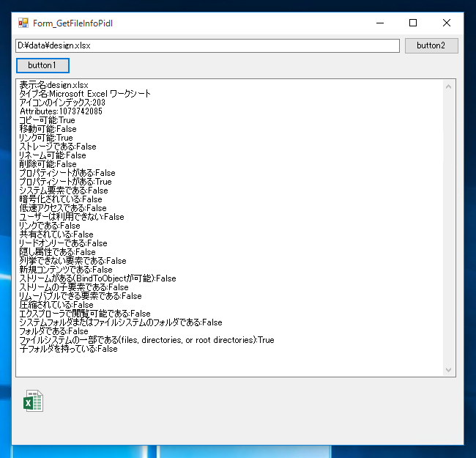Click the '共有されている:False' line
The height and width of the screenshot is (458, 476).
click(56, 234)
